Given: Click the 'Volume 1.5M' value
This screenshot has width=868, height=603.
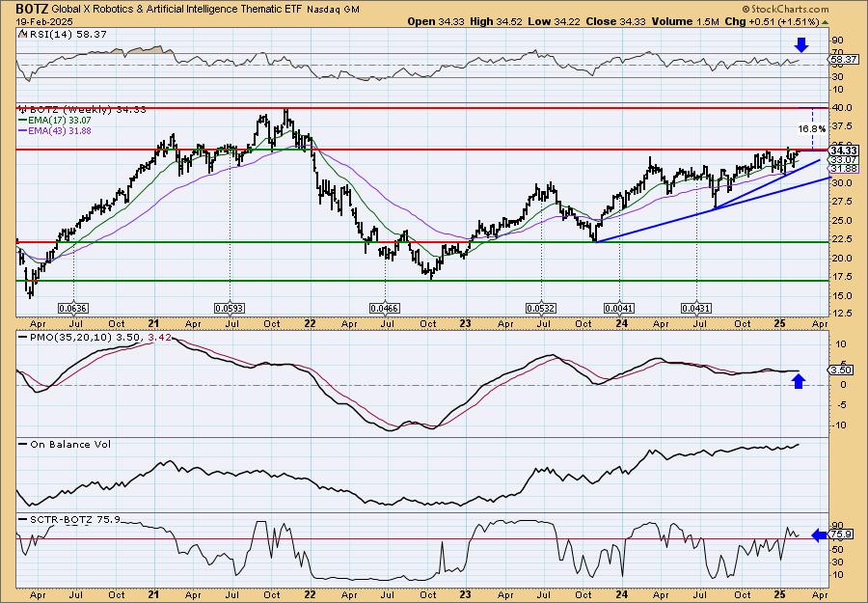Looking at the screenshot, I should coord(684,21).
